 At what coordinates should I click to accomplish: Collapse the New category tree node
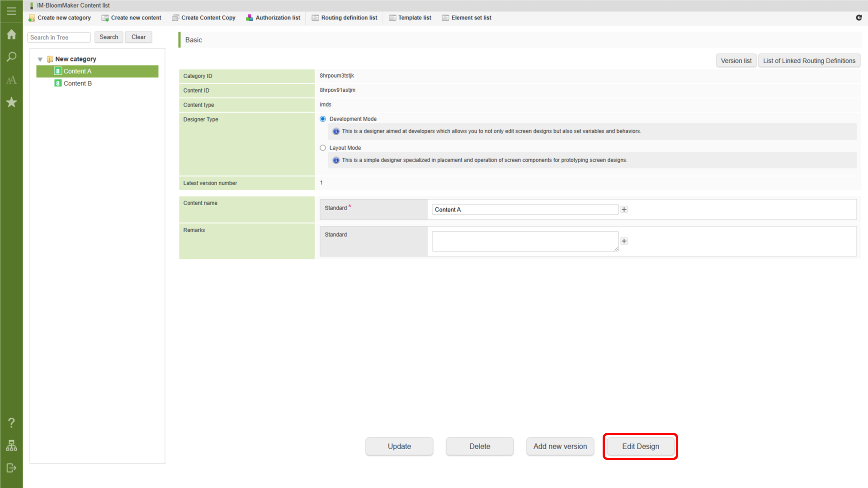pyautogui.click(x=40, y=59)
